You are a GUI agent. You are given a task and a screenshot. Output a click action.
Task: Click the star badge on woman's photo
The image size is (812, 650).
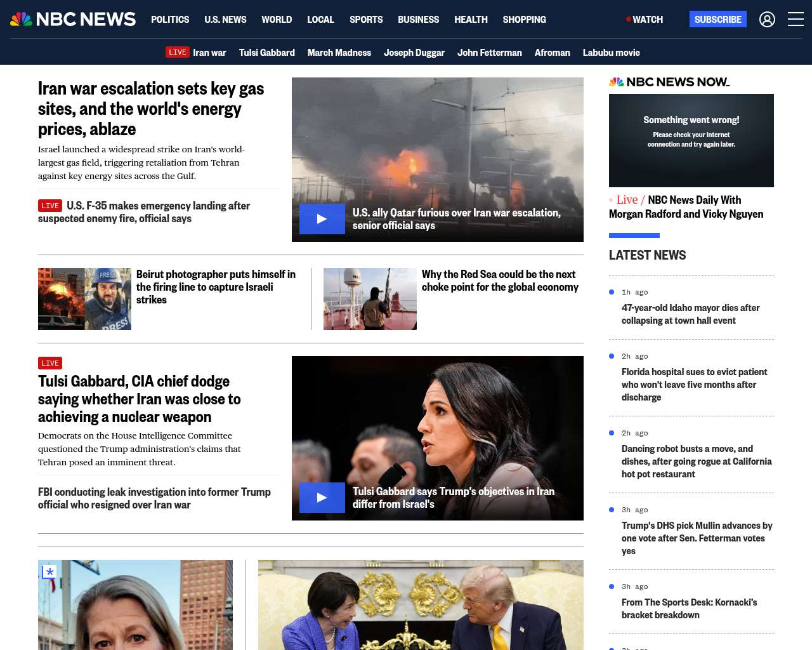pyautogui.click(x=49, y=572)
